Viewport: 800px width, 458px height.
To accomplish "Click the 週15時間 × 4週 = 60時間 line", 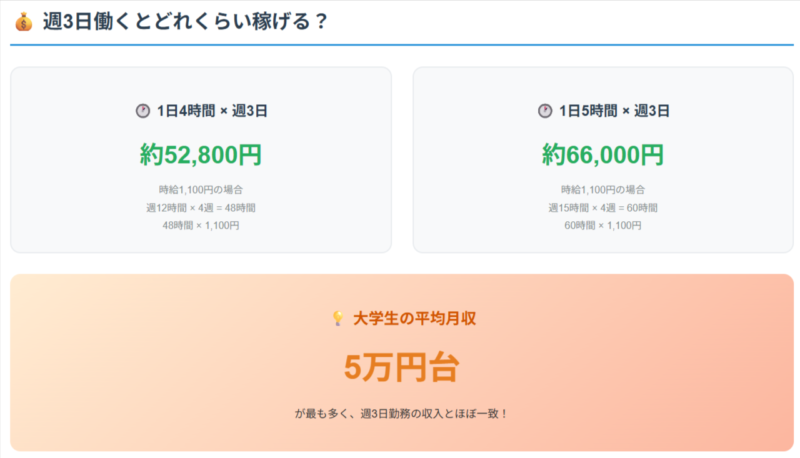I will [603, 208].
